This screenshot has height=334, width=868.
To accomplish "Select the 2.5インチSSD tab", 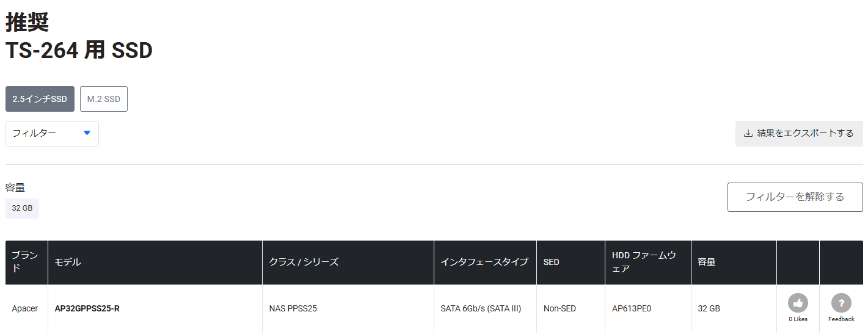I will (x=40, y=99).
